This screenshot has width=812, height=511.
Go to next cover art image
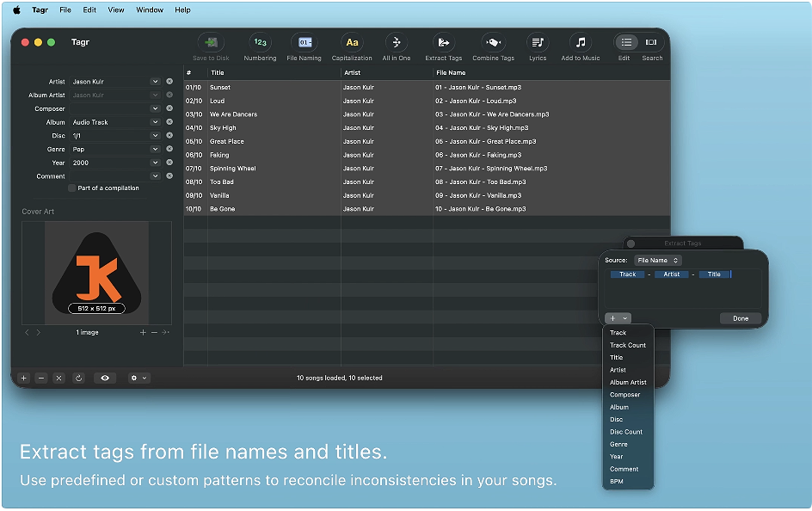tap(39, 332)
